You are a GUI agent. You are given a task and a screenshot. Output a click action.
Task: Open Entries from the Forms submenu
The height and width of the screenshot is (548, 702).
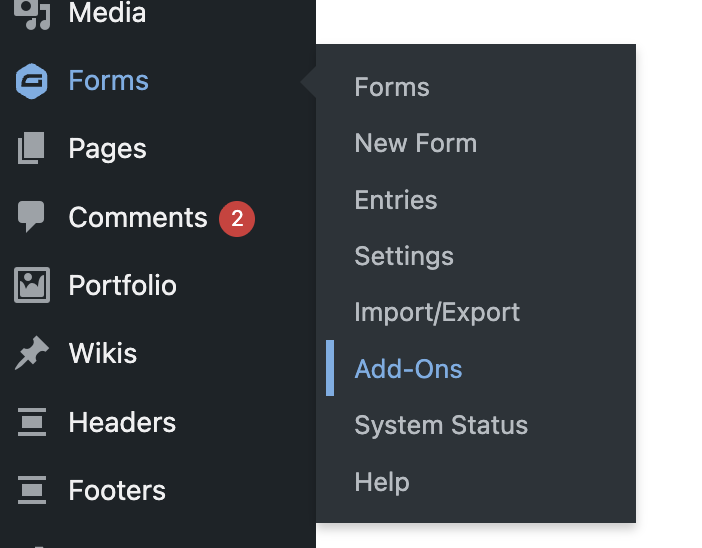[395, 200]
